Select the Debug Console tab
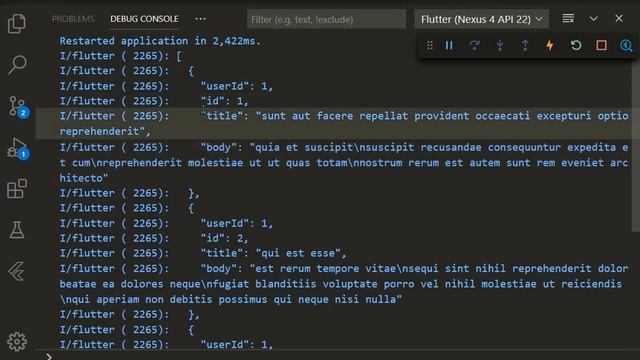 144,19
